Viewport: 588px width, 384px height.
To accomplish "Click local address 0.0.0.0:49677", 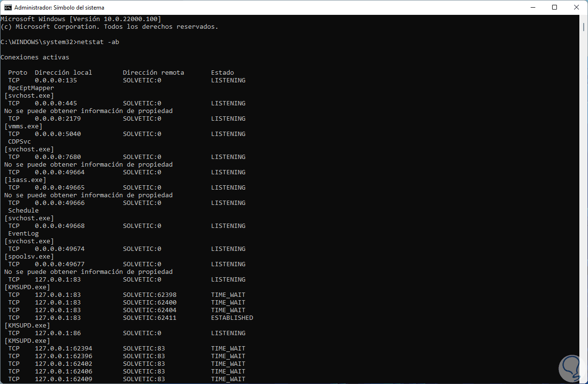I will coord(60,264).
